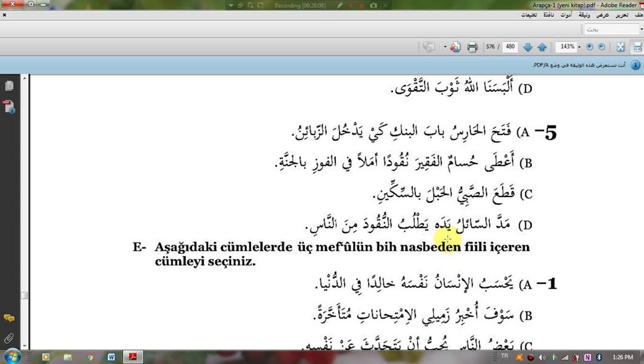
Task: Open the عرض (View) menu
Action: 603,15
